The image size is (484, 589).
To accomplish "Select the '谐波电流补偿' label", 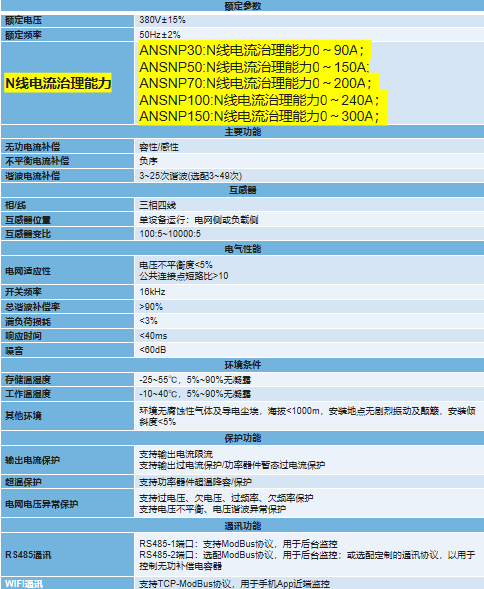I will (32, 176).
